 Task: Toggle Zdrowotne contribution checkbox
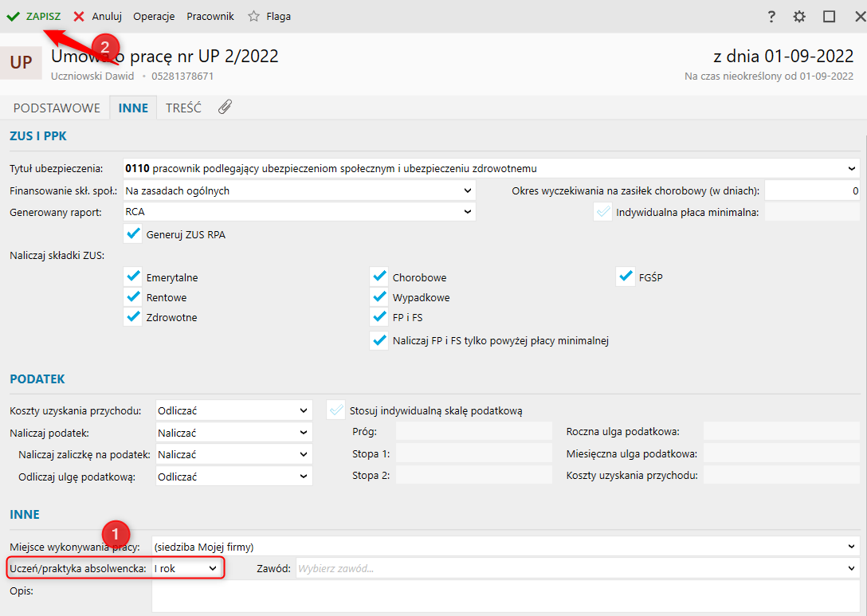[x=133, y=317]
